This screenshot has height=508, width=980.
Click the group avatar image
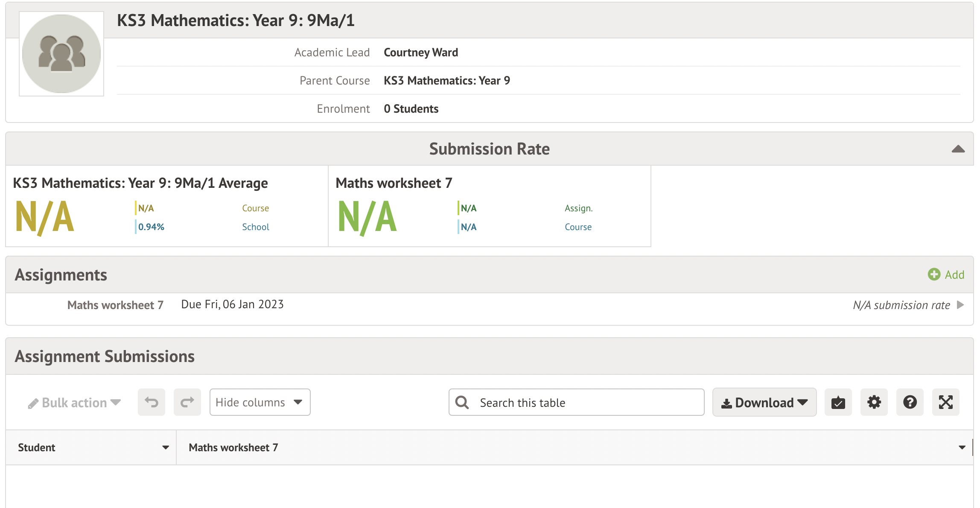[61, 54]
